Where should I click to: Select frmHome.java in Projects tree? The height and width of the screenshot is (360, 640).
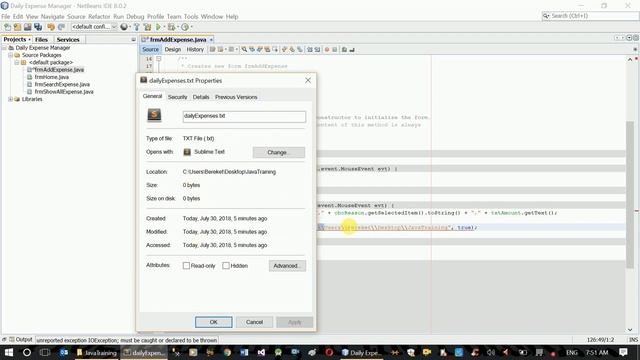pyautogui.click(x=51, y=77)
